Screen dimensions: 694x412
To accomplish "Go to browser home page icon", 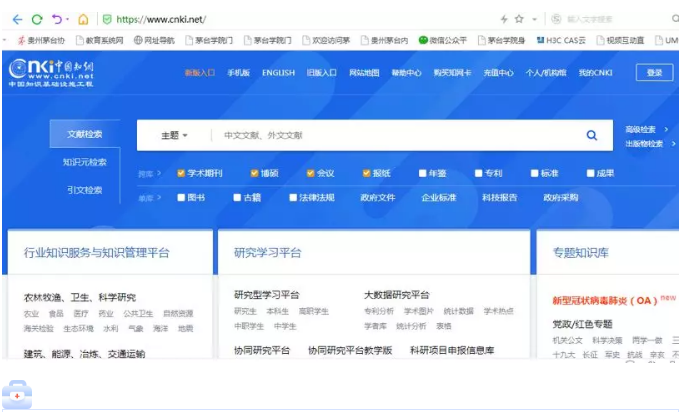I will point(83,18).
